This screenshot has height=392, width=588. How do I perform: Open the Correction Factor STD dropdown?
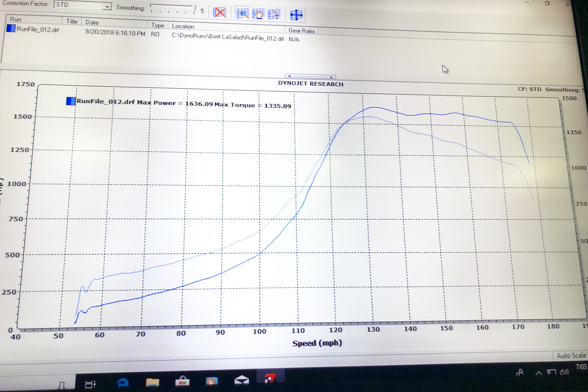point(82,5)
